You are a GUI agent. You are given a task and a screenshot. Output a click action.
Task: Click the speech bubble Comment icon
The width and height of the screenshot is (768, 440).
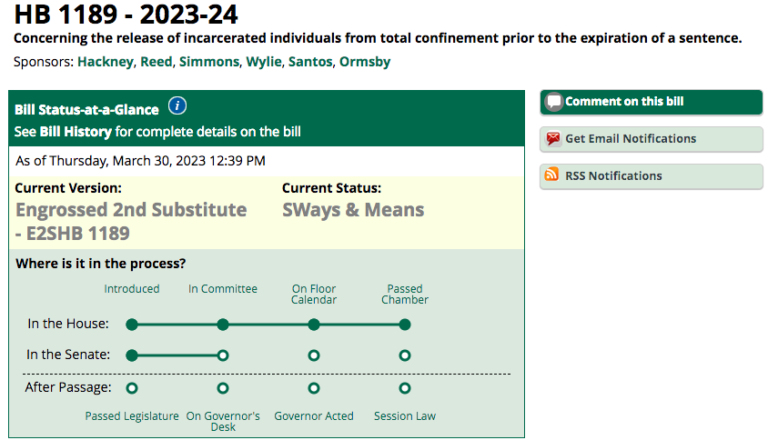pos(552,102)
